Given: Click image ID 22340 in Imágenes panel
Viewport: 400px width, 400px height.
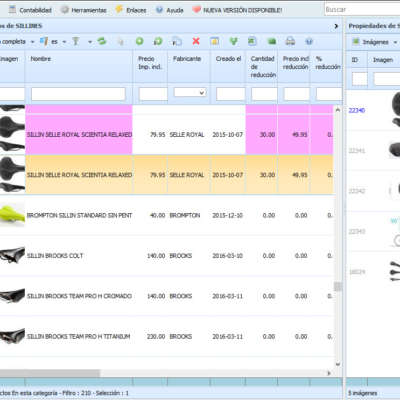Looking at the screenshot, I should (x=357, y=110).
